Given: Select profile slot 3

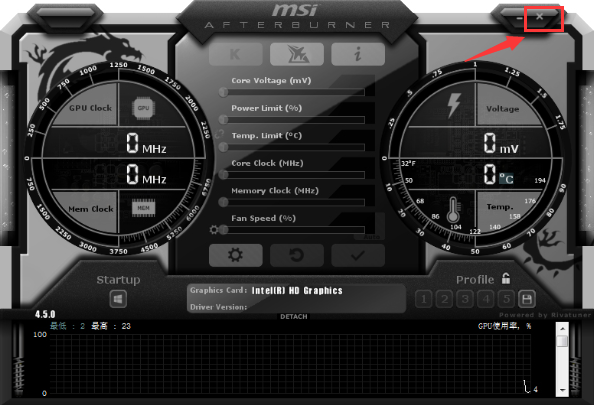Looking at the screenshot, I should (x=465, y=299).
